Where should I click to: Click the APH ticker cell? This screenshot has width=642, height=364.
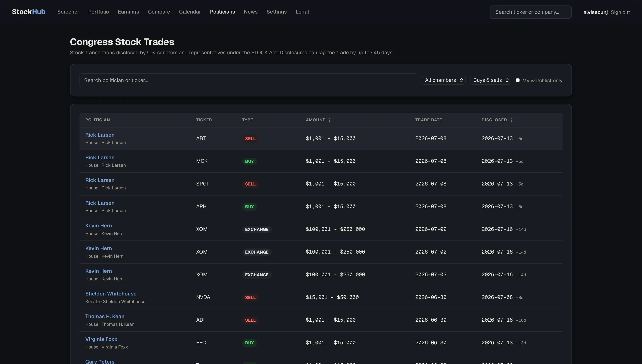point(201,206)
